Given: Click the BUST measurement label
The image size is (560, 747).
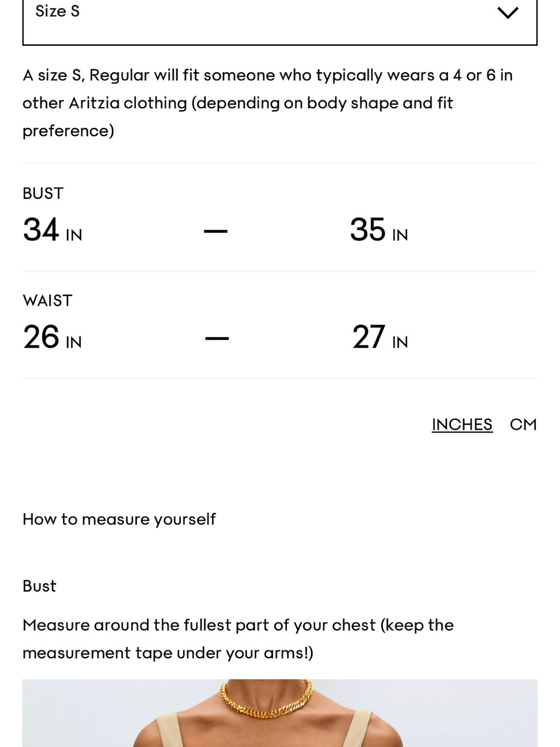Looking at the screenshot, I should click(43, 193).
